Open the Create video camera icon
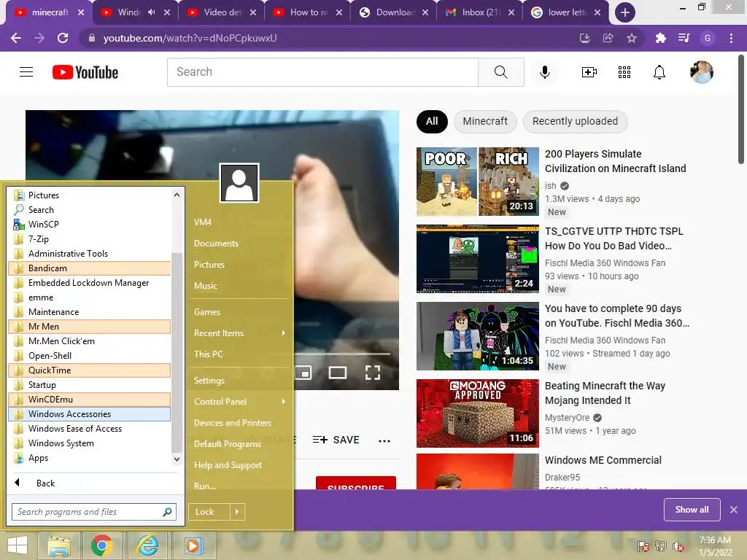The image size is (747, 560). tap(589, 72)
